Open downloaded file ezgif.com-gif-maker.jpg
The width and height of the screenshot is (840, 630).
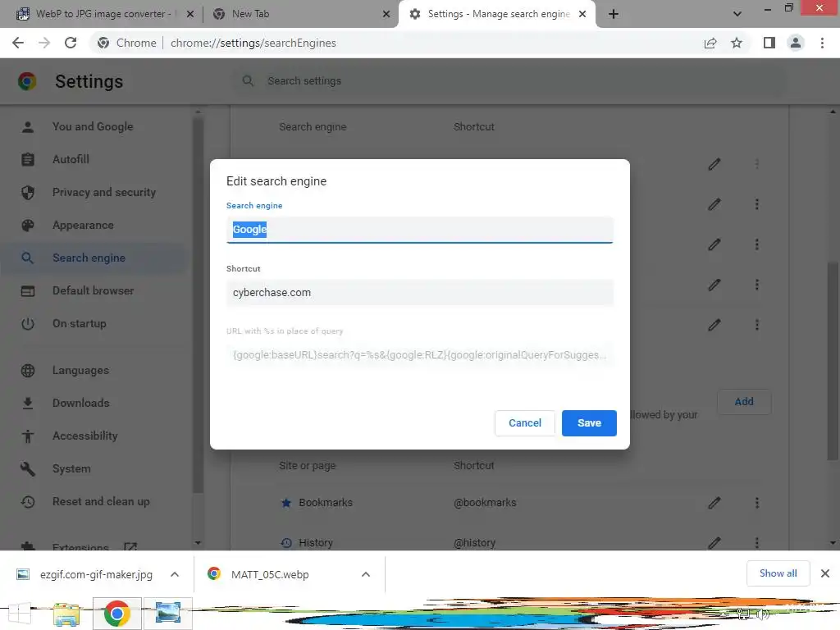coord(85,574)
